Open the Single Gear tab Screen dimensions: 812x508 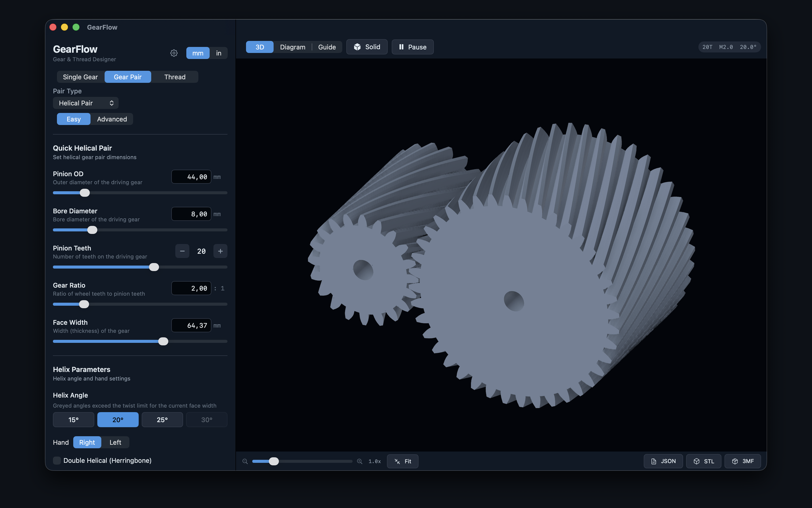[80, 77]
